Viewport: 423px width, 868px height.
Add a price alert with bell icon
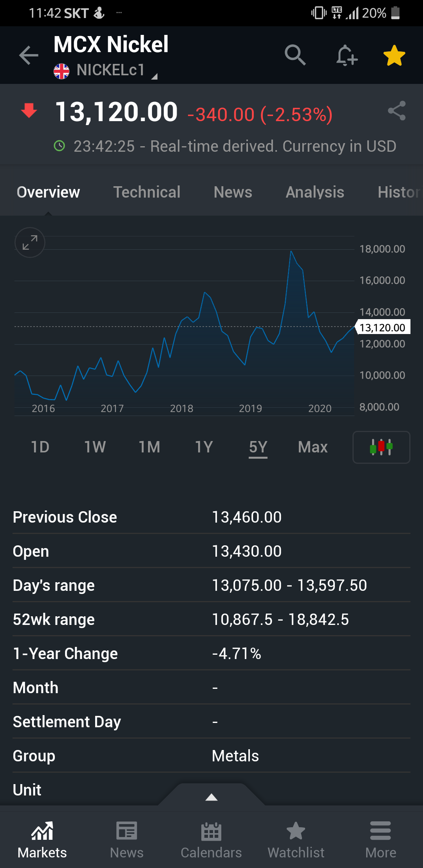tap(347, 55)
